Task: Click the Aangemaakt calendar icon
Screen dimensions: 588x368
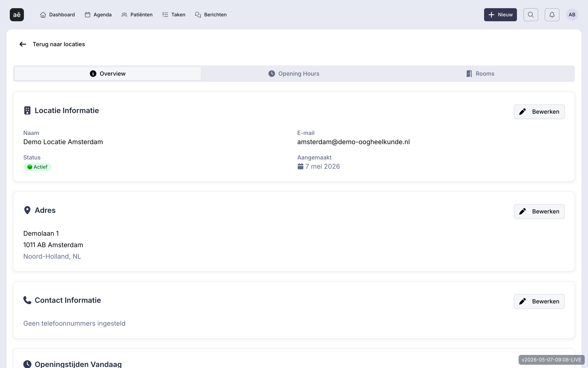Action: [x=300, y=166]
